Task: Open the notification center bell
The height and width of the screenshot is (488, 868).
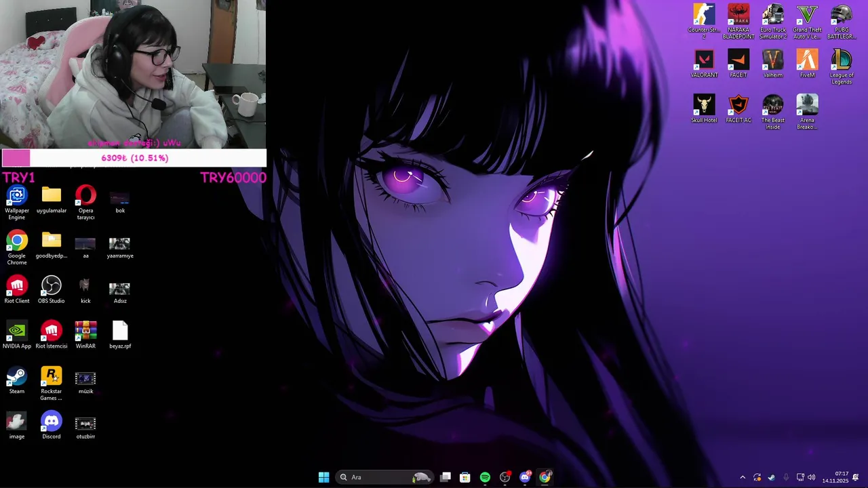Action: [856, 477]
